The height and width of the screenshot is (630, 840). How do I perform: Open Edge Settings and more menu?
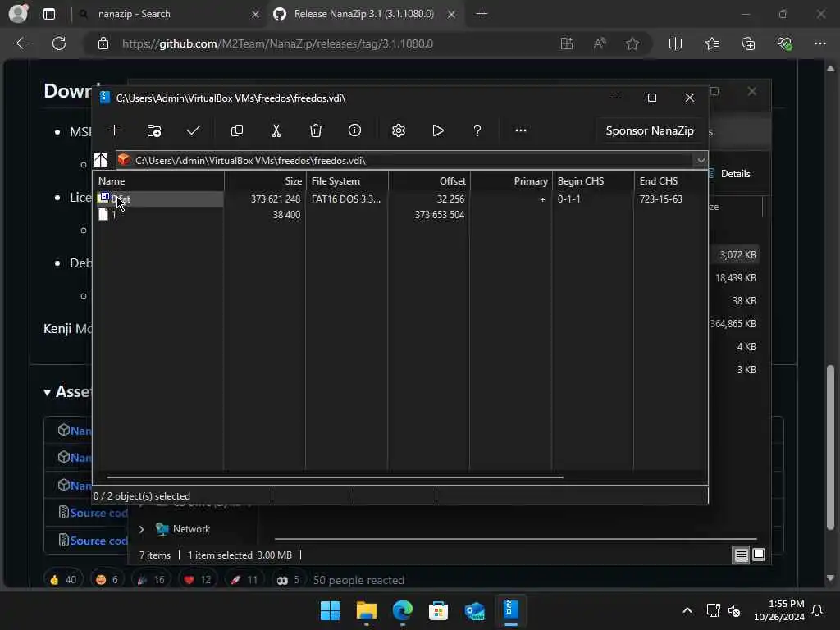tap(820, 43)
